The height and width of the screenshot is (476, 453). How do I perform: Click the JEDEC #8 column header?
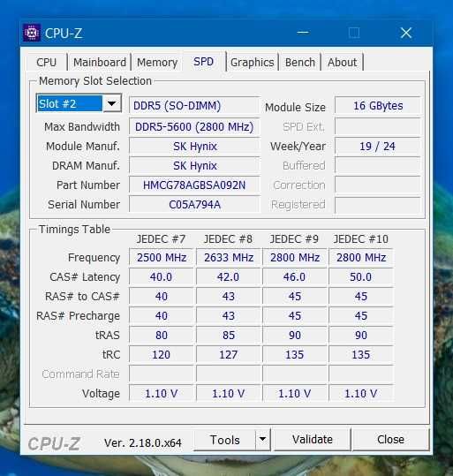(x=228, y=239)
